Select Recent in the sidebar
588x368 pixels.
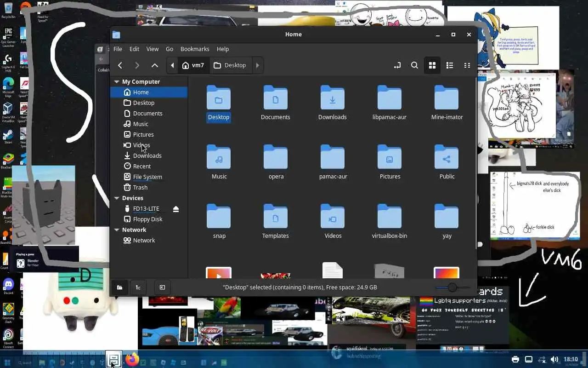149,167
